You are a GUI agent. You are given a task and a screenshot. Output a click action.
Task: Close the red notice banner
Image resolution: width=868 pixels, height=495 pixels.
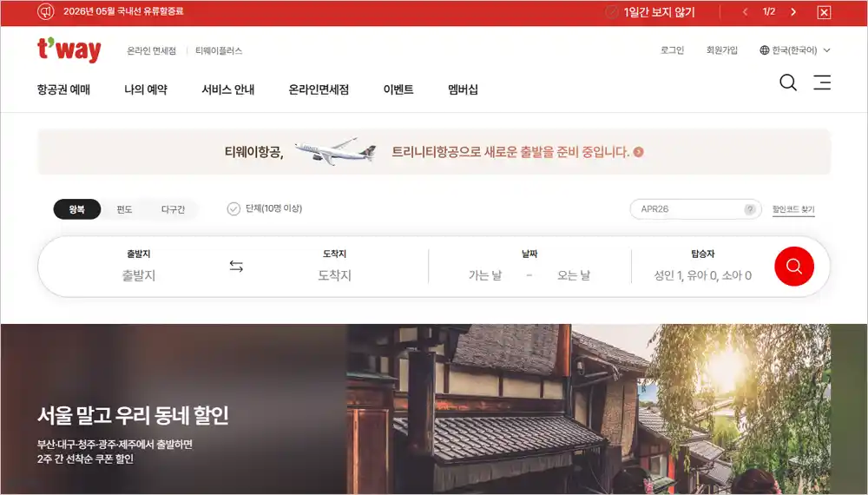click(x=825, y=12)
